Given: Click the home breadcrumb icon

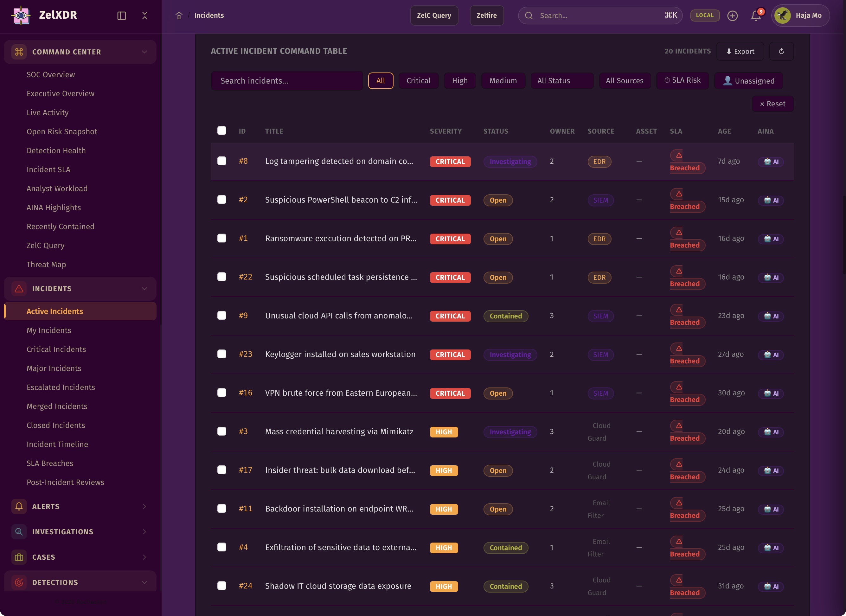Looking at the screenshot, I should pos(179,16).
